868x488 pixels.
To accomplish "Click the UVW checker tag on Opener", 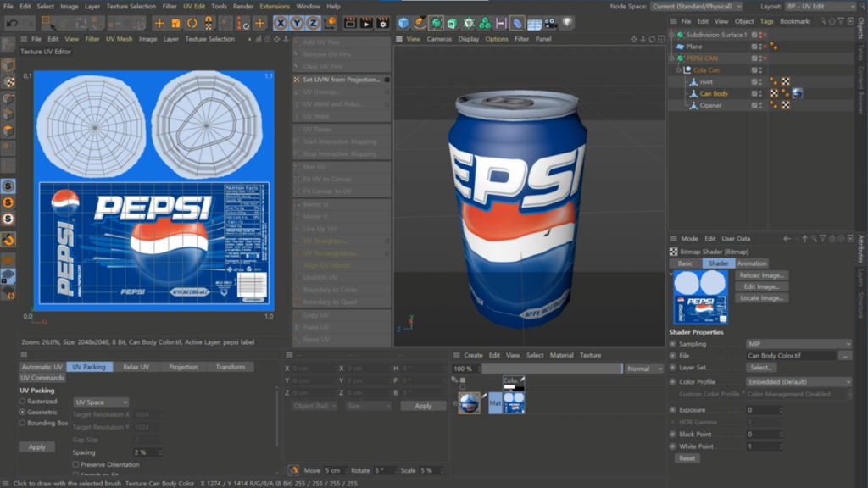I will click(786, 105).
